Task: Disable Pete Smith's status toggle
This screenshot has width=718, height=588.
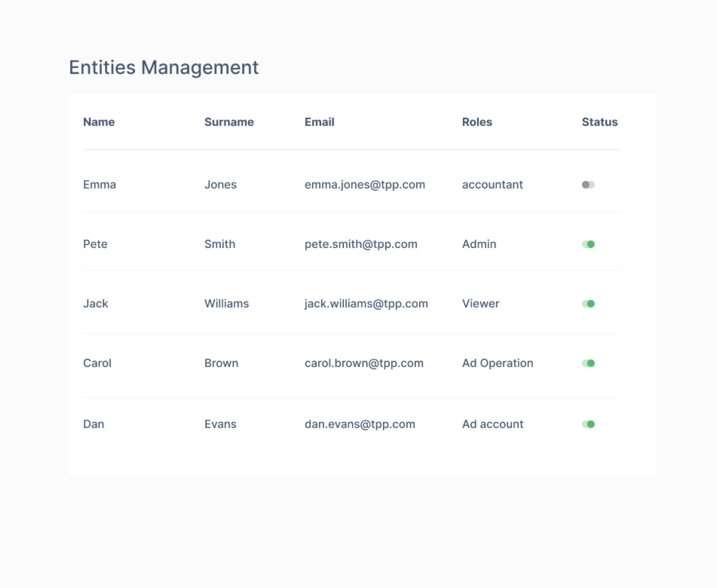Action: tap(588, 244)
